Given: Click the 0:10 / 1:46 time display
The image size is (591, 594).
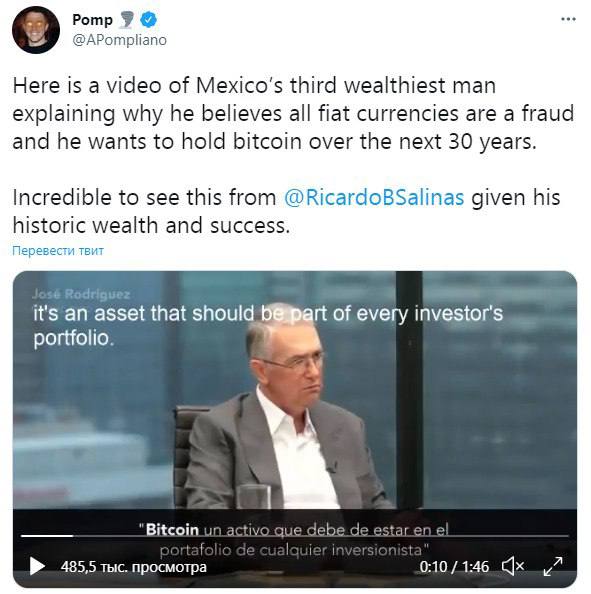Looking at the screenshot, I should tap(454, 567).
